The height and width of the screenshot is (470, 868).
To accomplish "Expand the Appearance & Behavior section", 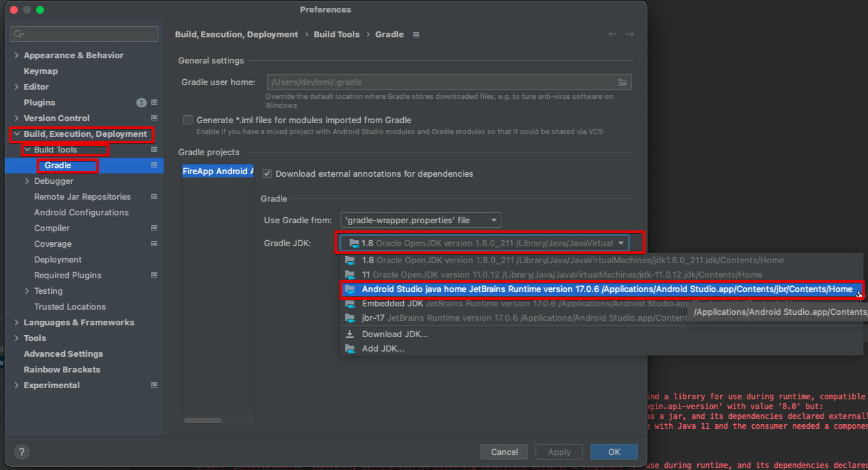I will (x=16, y=56).
